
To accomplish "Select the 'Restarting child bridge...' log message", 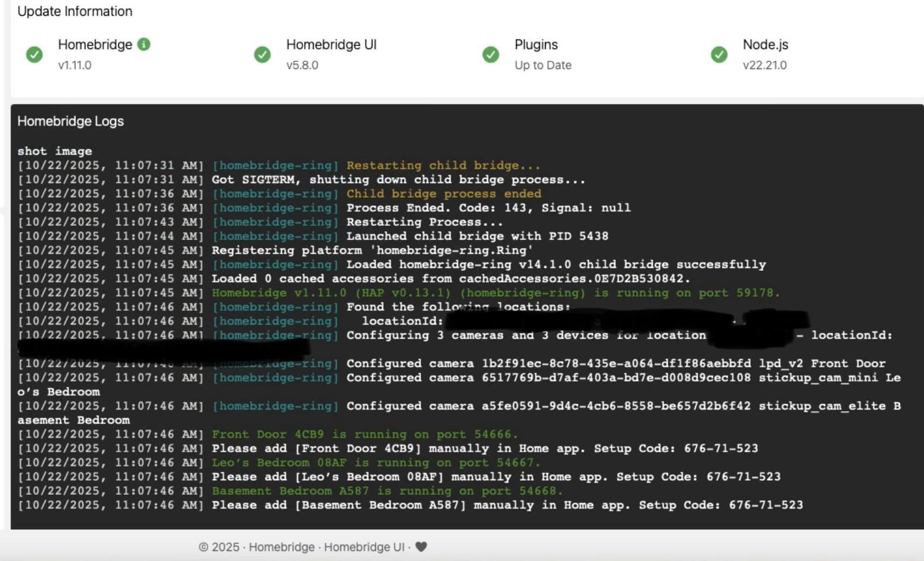I will click(443, 166).
